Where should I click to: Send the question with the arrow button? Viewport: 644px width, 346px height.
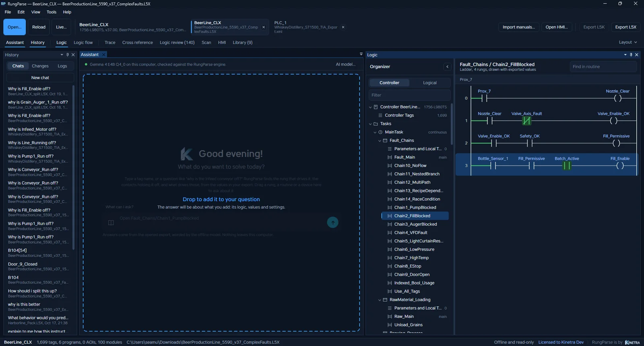[332, 222]
